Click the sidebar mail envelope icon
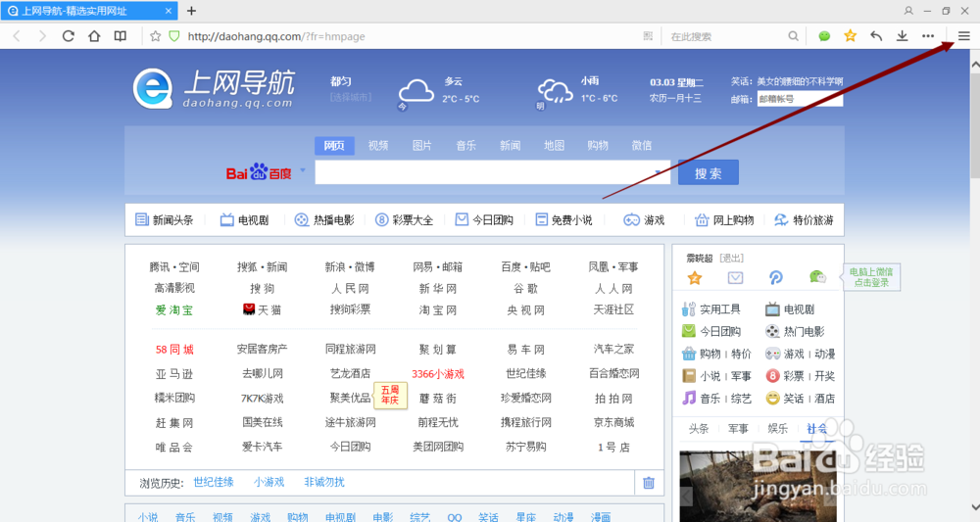 [735, 278]
